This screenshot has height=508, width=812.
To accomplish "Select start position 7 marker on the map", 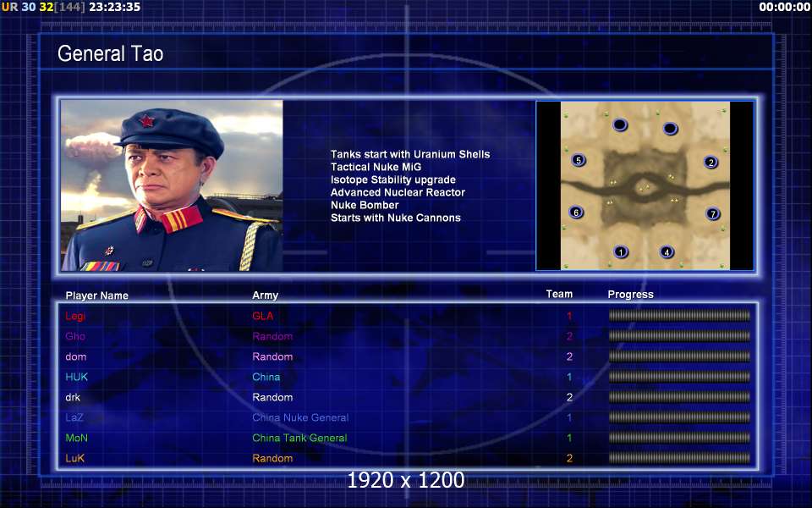I will tap(713, 213).
